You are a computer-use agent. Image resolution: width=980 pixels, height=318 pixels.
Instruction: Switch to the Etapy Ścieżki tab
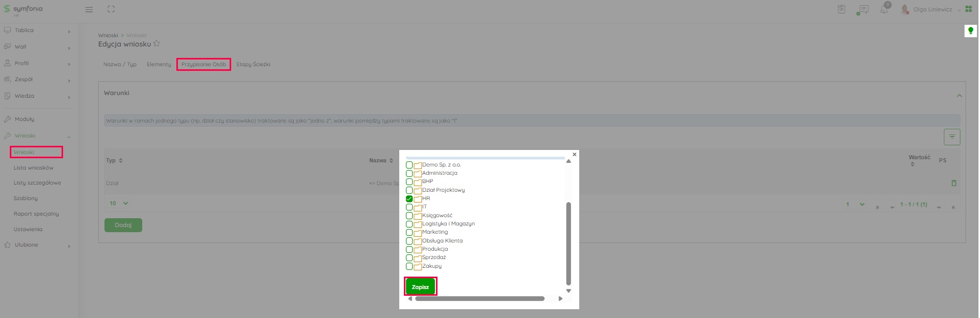(x=253, y=64)
